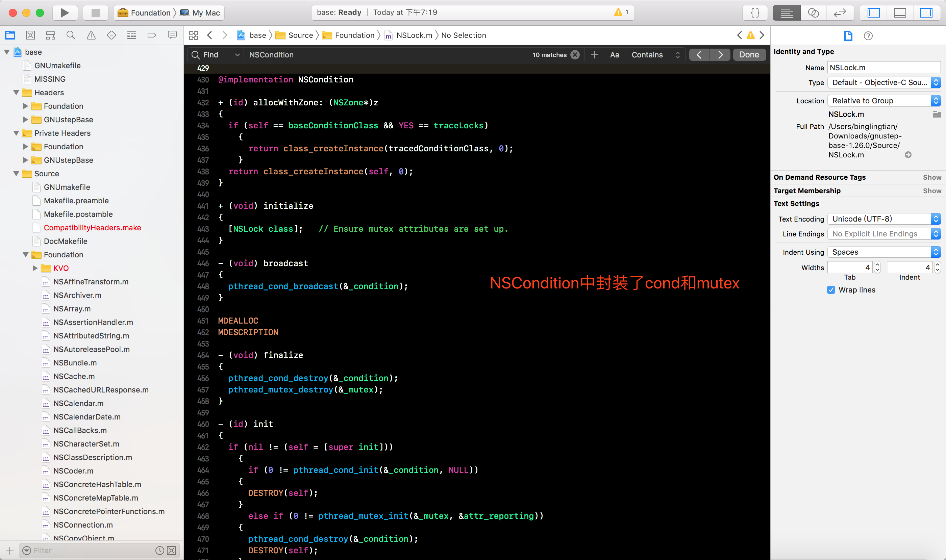
Task: Go to the previous search match
Action: 699,55
